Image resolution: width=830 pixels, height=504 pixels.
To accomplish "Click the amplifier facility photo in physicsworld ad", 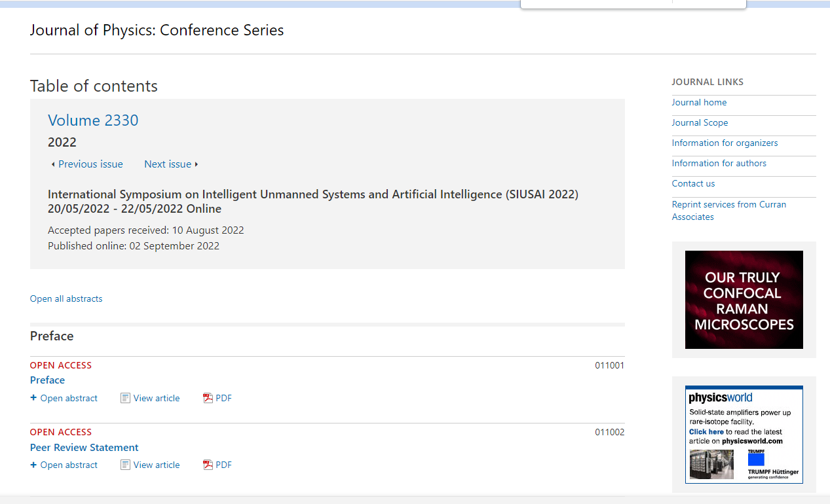I will point(711,464).
